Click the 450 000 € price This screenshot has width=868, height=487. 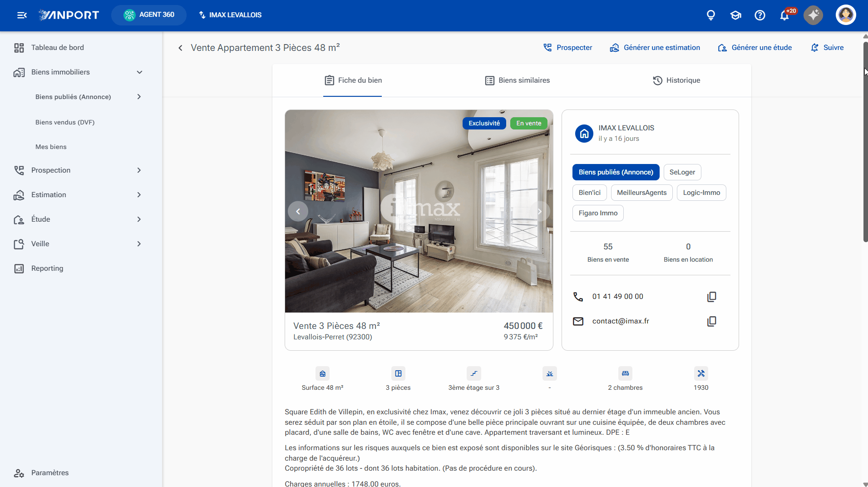click(523, 326)
